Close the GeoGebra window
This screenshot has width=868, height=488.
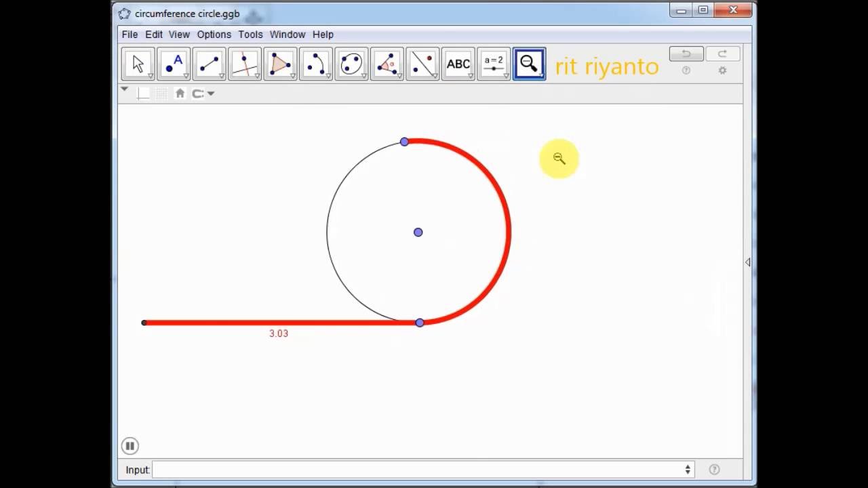point(734,10)
